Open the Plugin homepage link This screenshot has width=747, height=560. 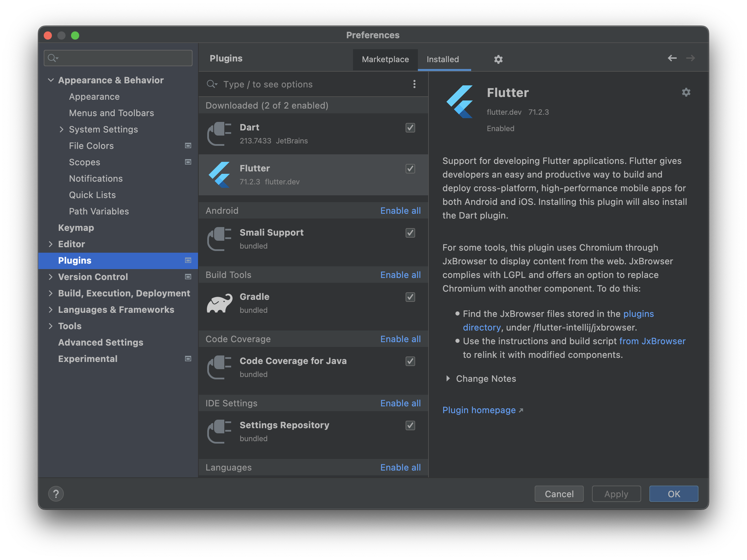479,410
